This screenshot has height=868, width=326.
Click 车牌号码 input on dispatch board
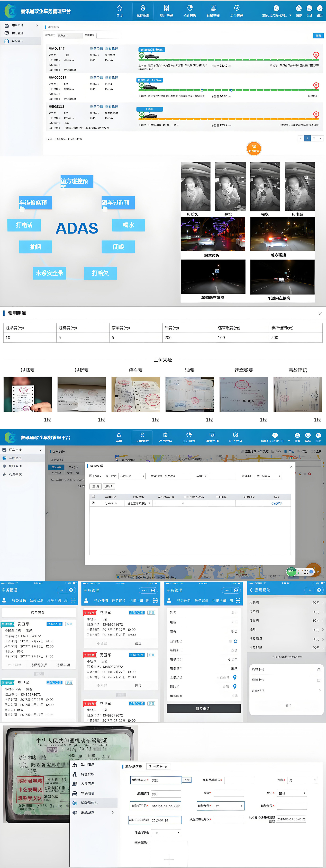point(109,35)
